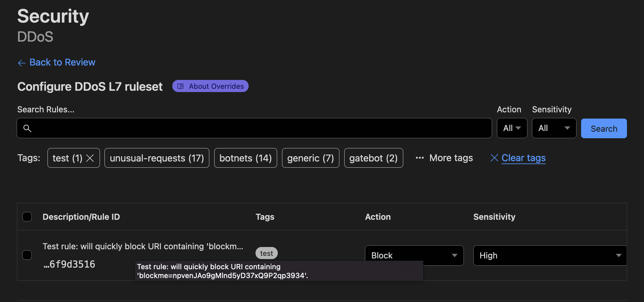Remove the test (1) tag with X icon
Viewport: 644px width, 302px height.
point(90,158)
